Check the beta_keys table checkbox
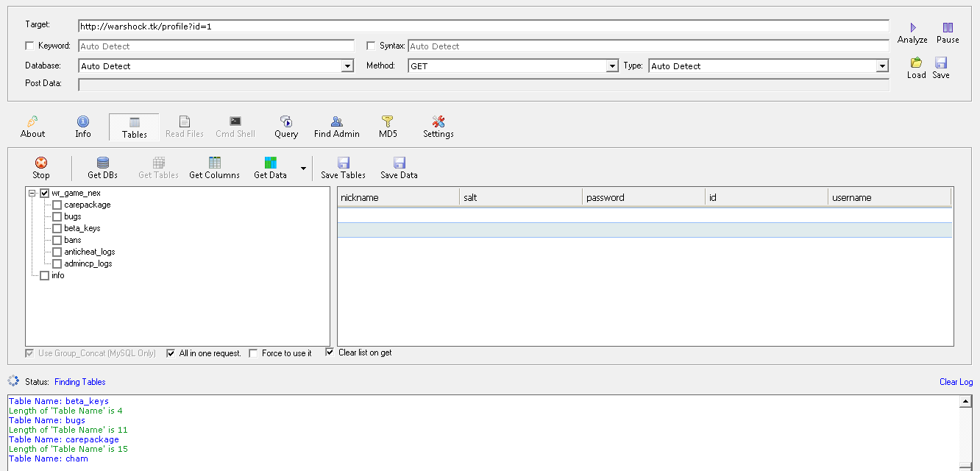 tap(57, 228)
